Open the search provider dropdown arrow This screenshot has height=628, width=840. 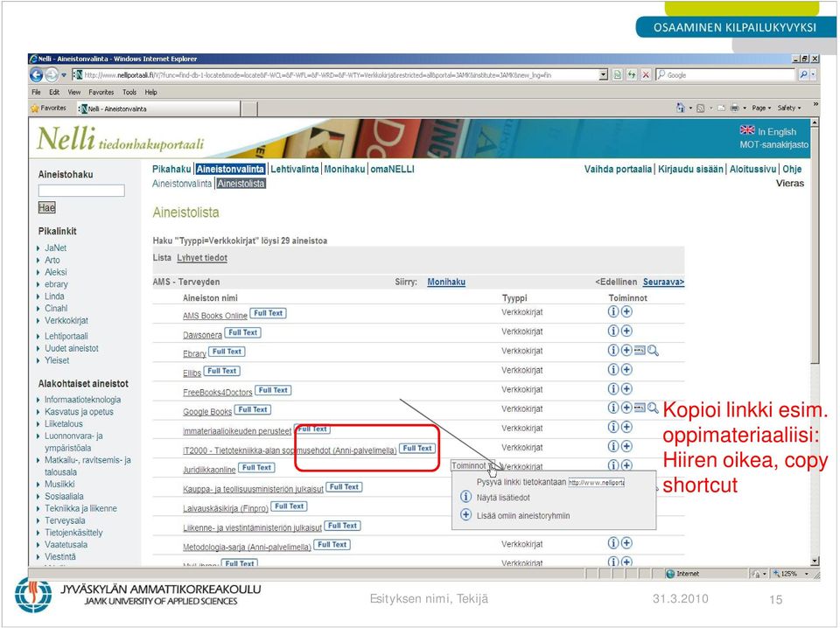[813, 75]
